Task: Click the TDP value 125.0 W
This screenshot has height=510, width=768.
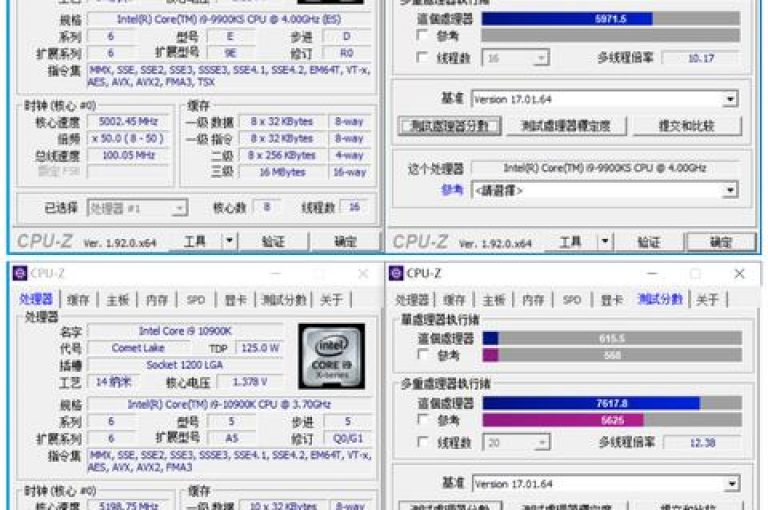Action: click(x=260, y=348)
